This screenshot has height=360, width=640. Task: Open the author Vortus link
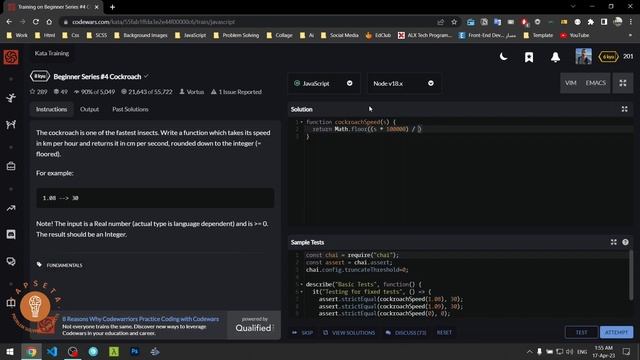pyautogui.click(x=192, y=92)
